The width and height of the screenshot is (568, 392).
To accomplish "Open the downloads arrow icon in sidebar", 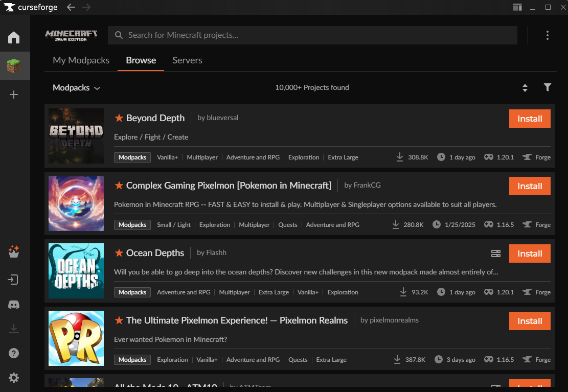I will tap(14, 328).
